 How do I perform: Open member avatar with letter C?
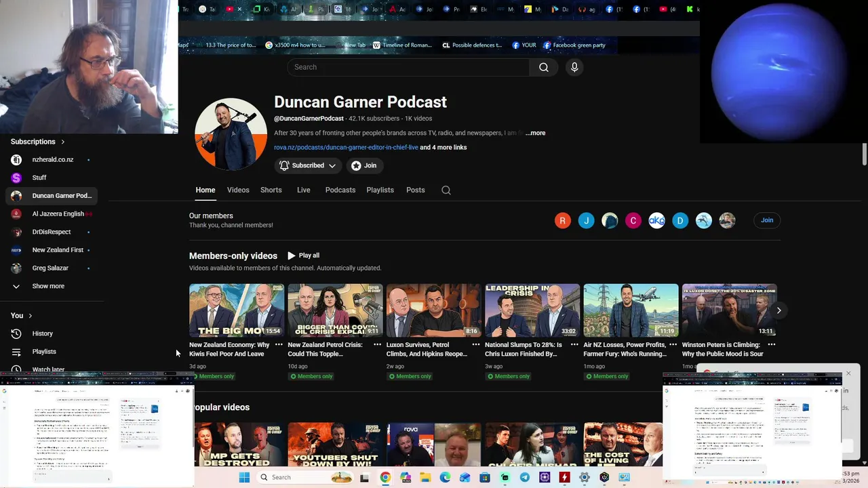point(633,220)
